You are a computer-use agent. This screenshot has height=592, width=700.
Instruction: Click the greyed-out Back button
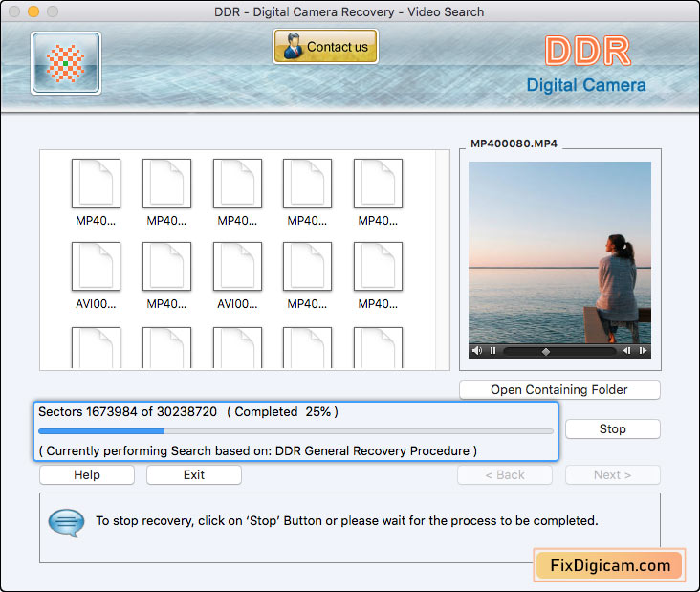point(505,474)
